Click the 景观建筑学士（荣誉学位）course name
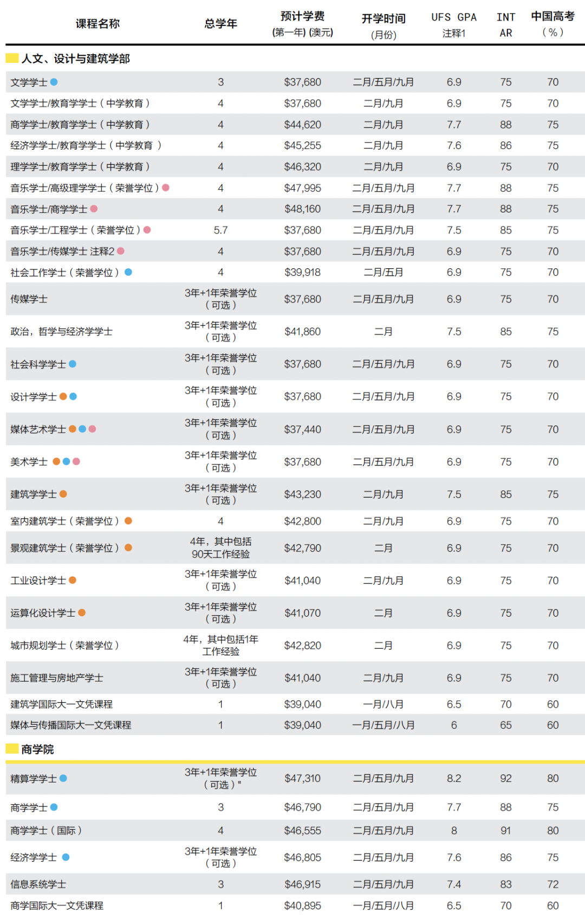Screen dimensions: 585x924 65,548
